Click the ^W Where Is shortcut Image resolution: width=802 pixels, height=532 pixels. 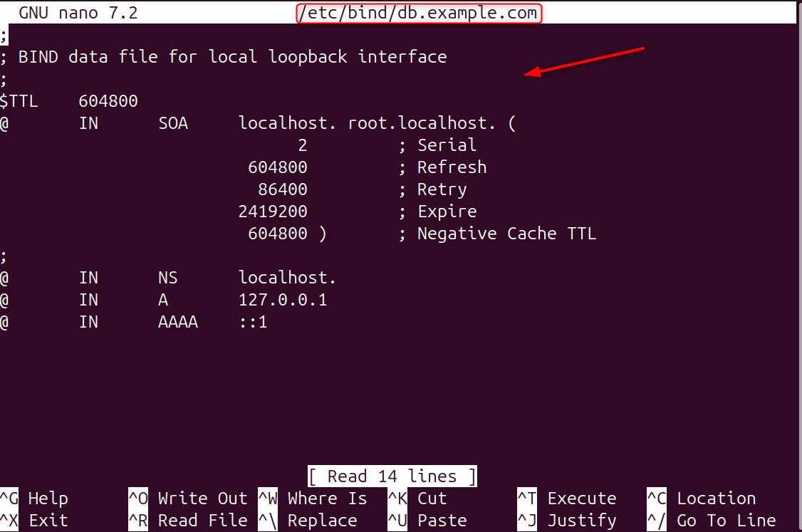[313, 499]
